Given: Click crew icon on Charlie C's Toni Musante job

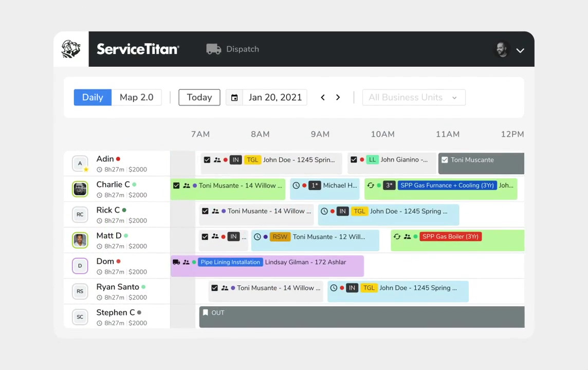Looking at the screenshot, I should pos(187,186).
